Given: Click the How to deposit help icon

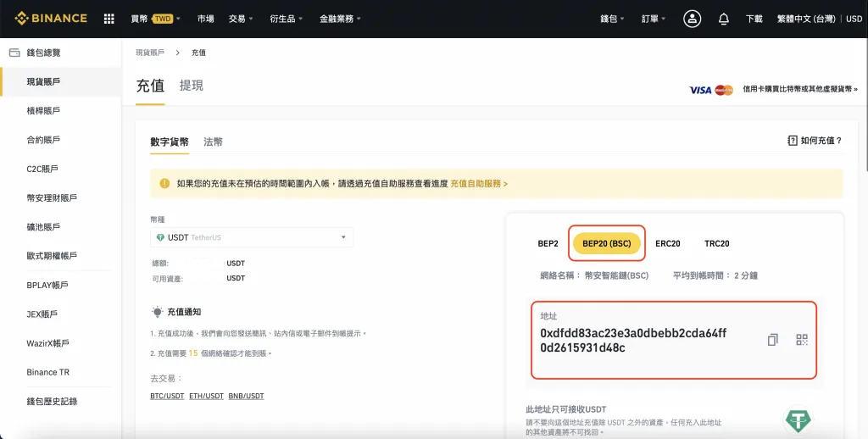Looking at the screenshot, I should [793, 141].
